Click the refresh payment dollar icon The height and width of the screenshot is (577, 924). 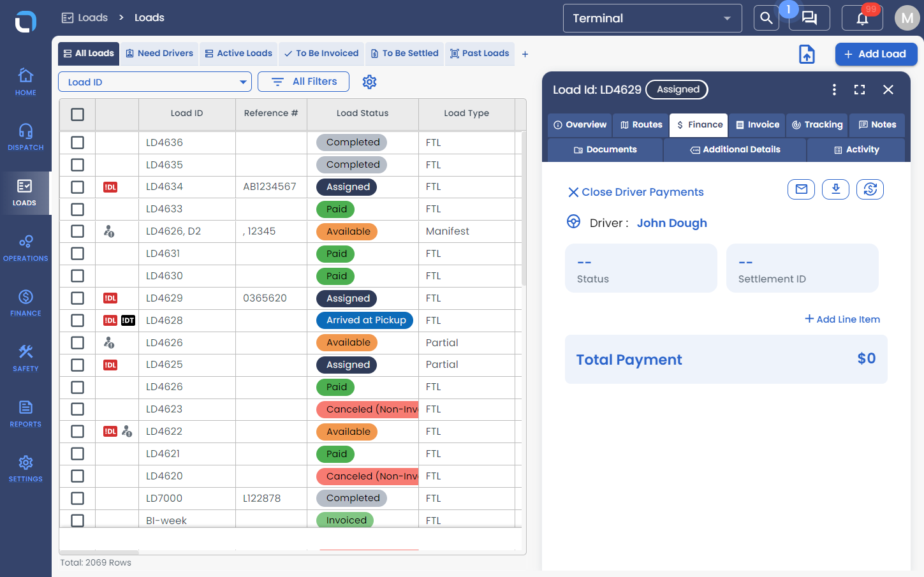(x=870, y=189)
